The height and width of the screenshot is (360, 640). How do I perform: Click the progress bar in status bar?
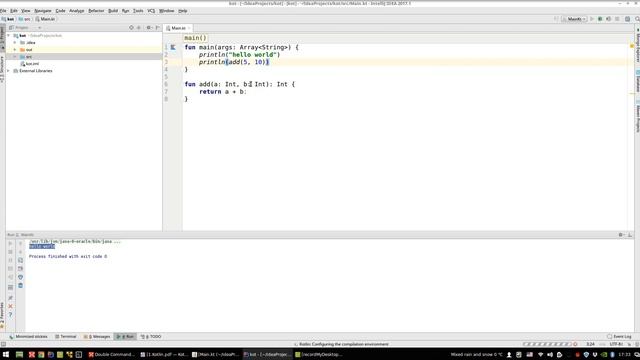(x=547, y=344)
